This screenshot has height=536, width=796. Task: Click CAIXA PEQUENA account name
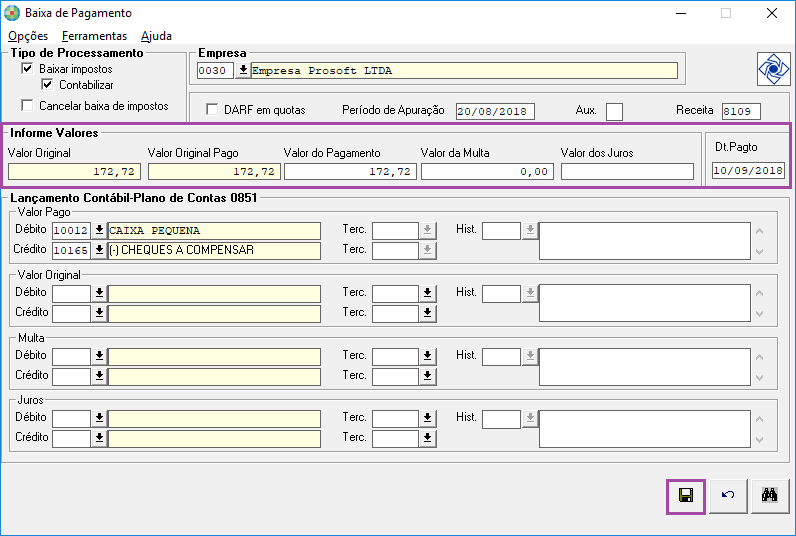click(x=214, y=230)
